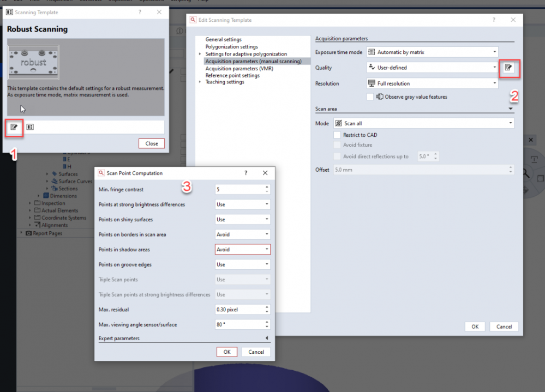Expand the Surfaces tree node arrow
The width and height of the screenshot is (545, 392).
pos(47,173)
